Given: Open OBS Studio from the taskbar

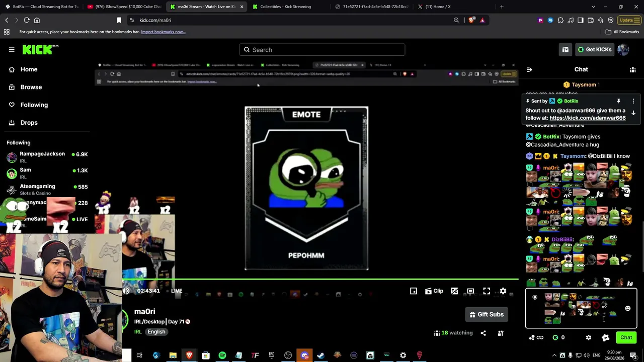Looking at the screenshot, I should coord(288,355).
